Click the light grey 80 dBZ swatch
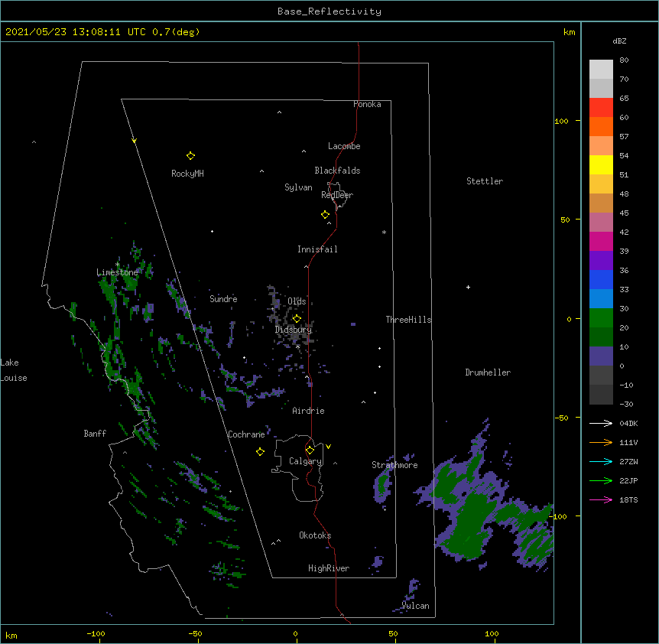 (601, 69)
